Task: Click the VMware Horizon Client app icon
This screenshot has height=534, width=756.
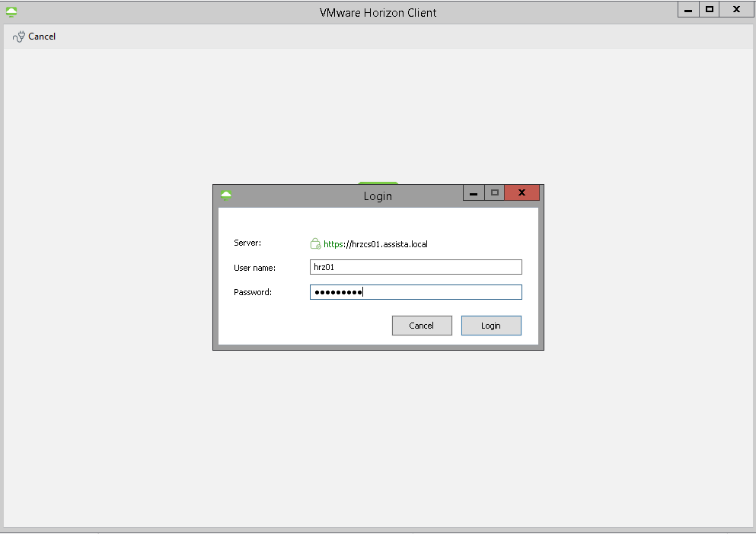Action: pos(11,12)
